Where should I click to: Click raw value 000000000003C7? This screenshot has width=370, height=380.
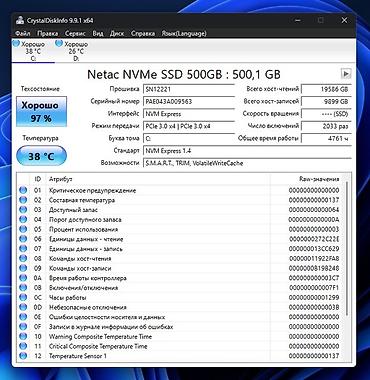tap(314, 278)
